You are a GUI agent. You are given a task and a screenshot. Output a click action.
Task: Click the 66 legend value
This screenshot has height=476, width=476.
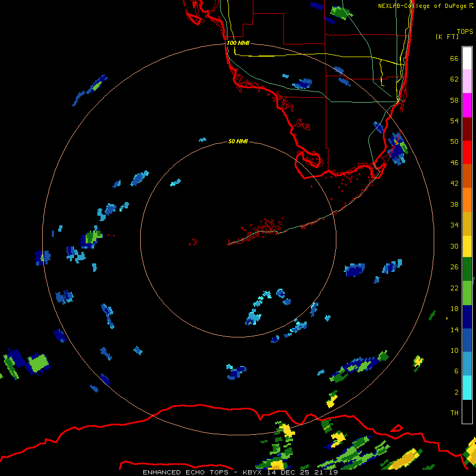click(454, 58)
